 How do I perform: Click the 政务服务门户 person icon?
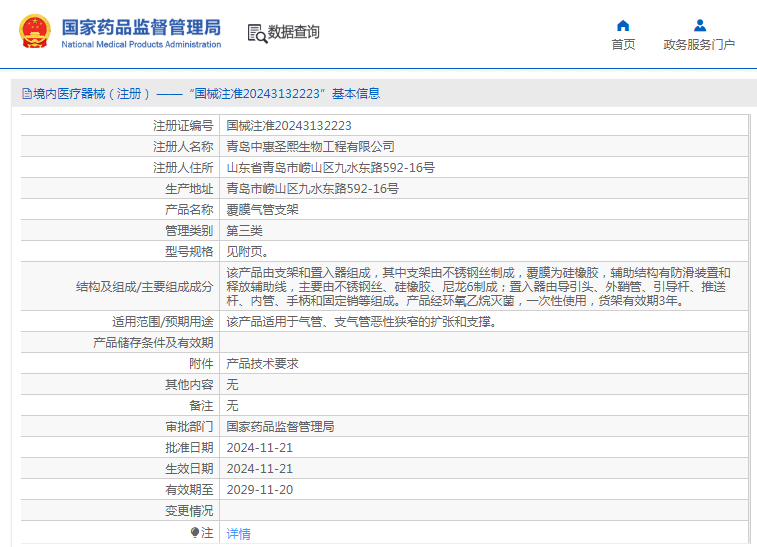click(x=700, y=25)
